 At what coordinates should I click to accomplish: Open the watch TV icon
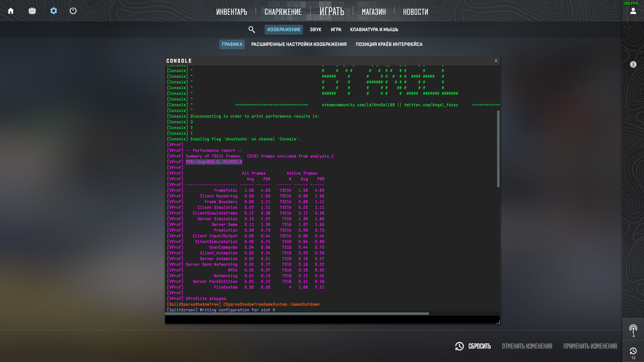(x=32, y=11)
